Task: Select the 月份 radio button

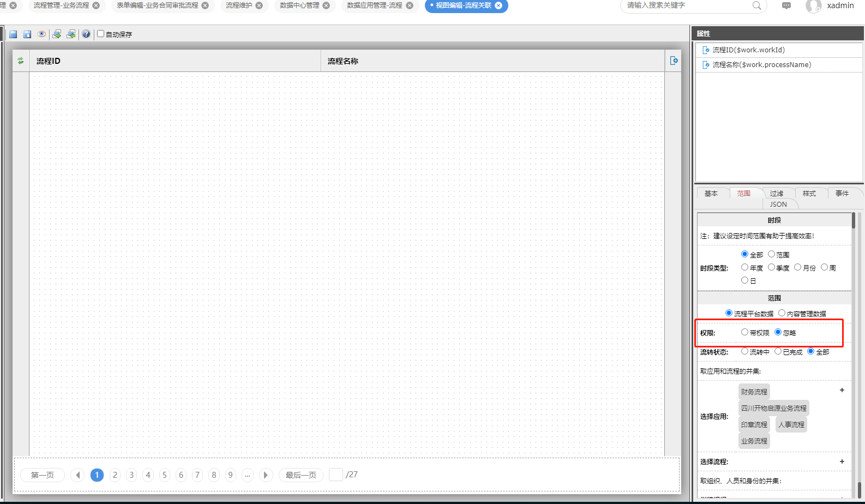Action: point(797,267)
